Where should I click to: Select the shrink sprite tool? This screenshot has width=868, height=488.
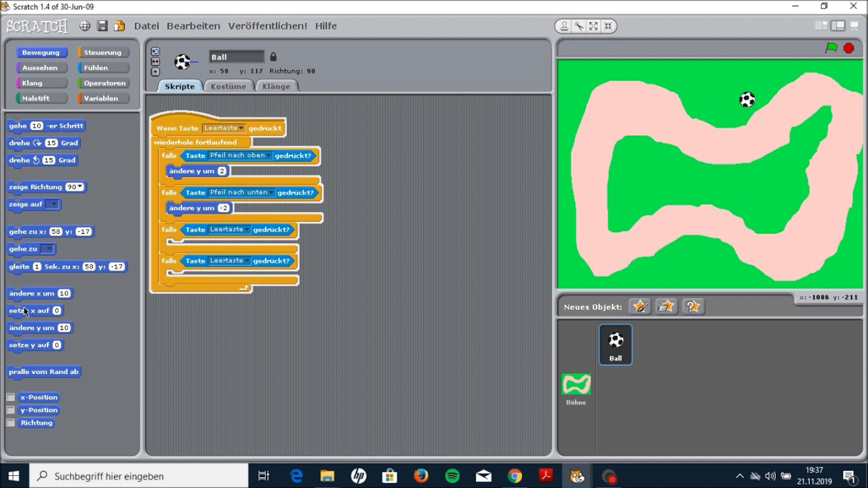[608, 26]
